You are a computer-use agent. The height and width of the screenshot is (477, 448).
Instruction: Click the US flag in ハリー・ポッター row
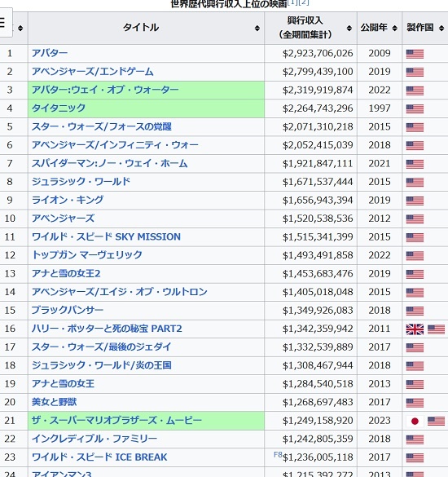point(436,329)
